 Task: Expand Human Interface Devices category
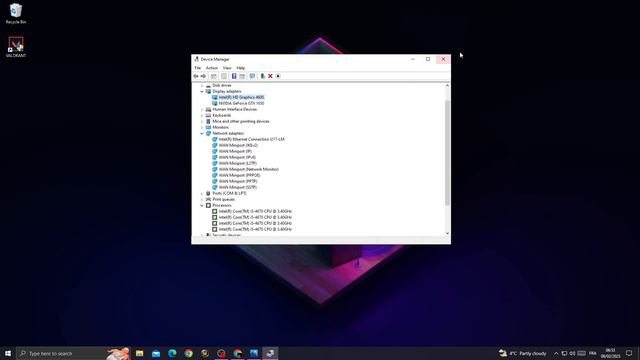[x=202, y=109]
